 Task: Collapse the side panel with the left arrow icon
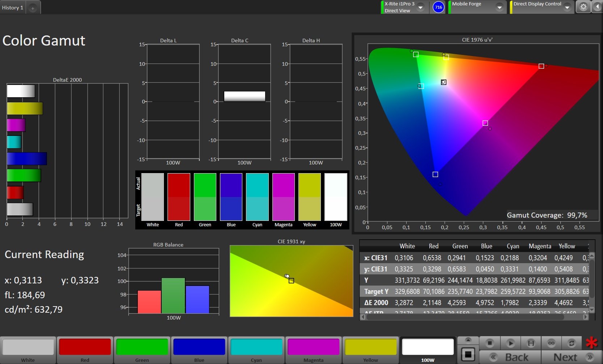coord(597,7)
